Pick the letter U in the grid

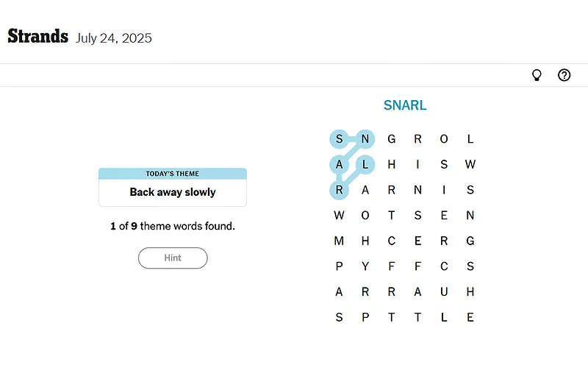(444, 292)
